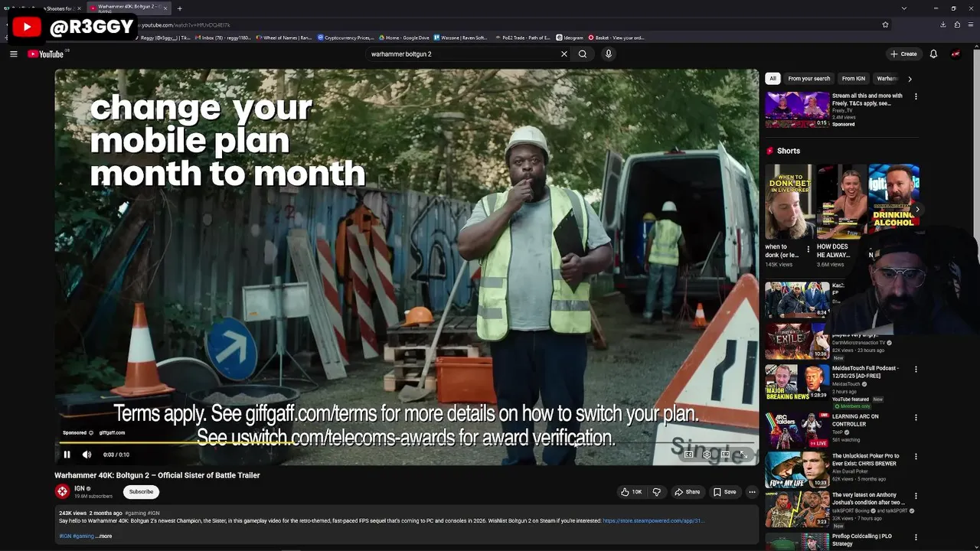980x551 pixels.
Task: Open options for the 'when to donk' Short
Action: 808,249
